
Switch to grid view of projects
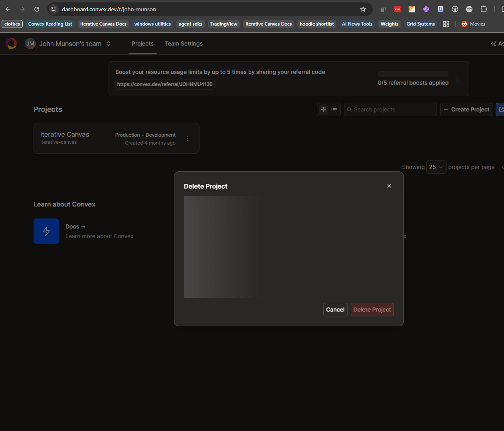[x=324, y=109]
